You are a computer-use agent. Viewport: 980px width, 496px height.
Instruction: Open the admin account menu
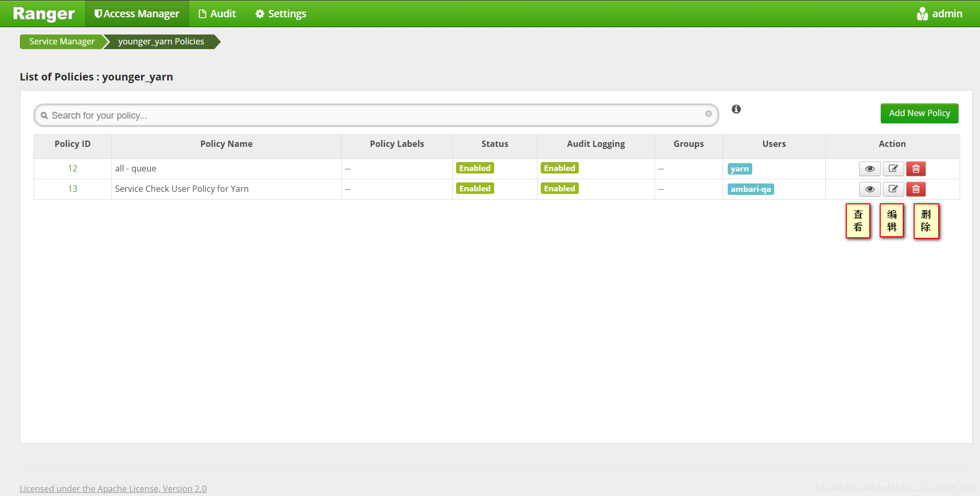coord(946,13)
